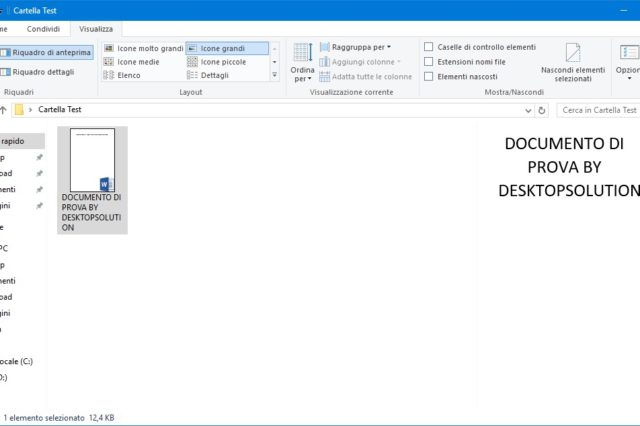Screen dimensions: 640x426
Task: Switch to Dettagli view
Action: (213, 75)
